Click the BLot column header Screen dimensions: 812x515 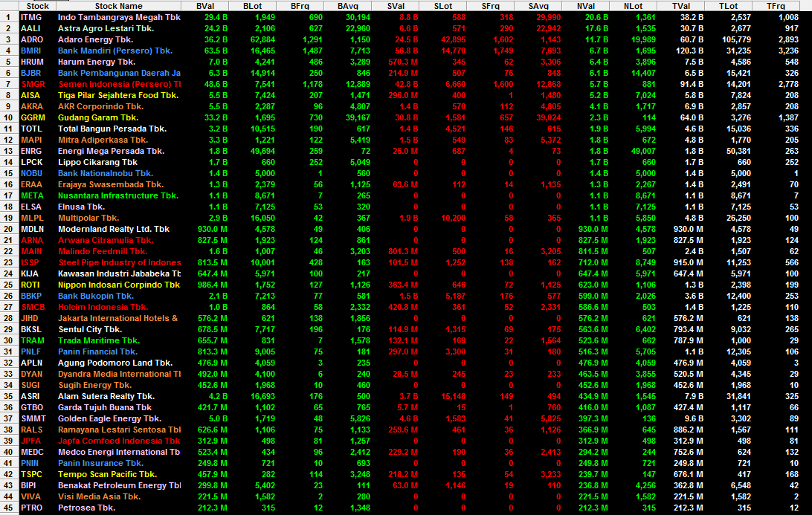252,6
